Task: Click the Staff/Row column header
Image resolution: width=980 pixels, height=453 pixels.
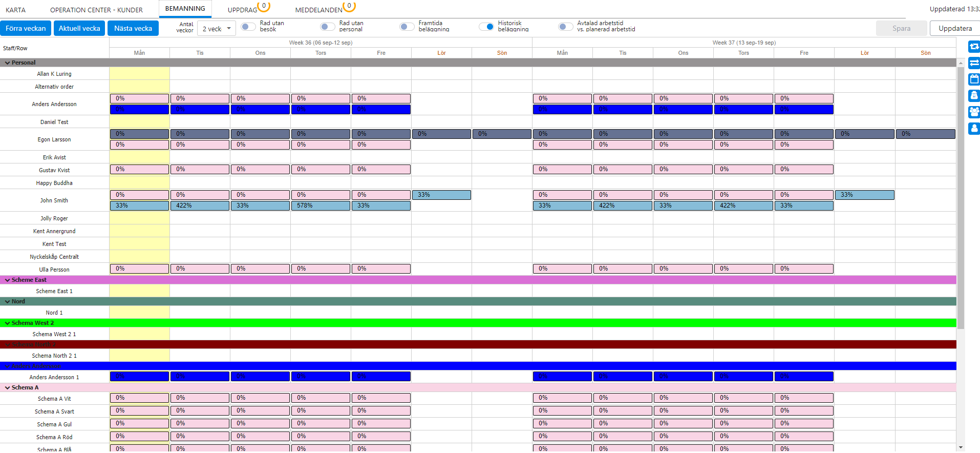Action: (15, 48)
